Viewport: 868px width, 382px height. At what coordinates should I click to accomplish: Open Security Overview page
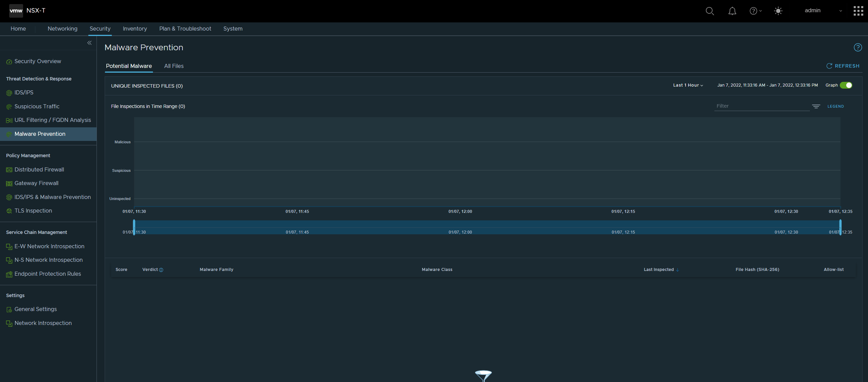click(x=38, y=61)
